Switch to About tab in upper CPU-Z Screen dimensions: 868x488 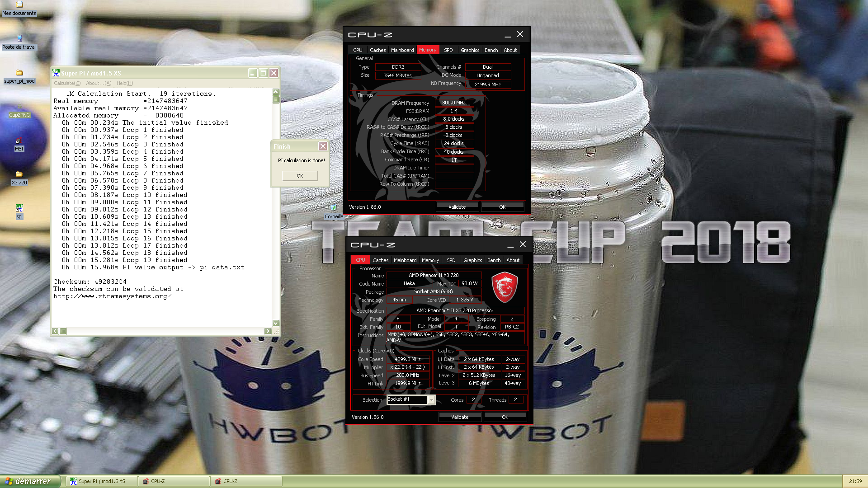510,50
